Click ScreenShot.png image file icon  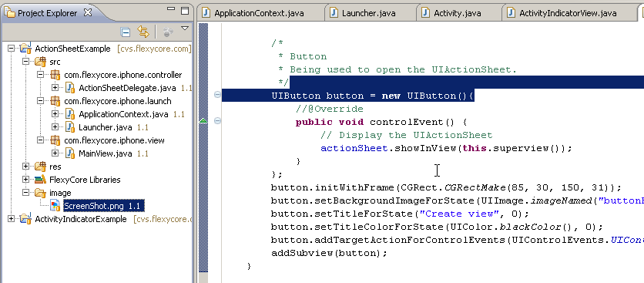[x=55, y=205]
